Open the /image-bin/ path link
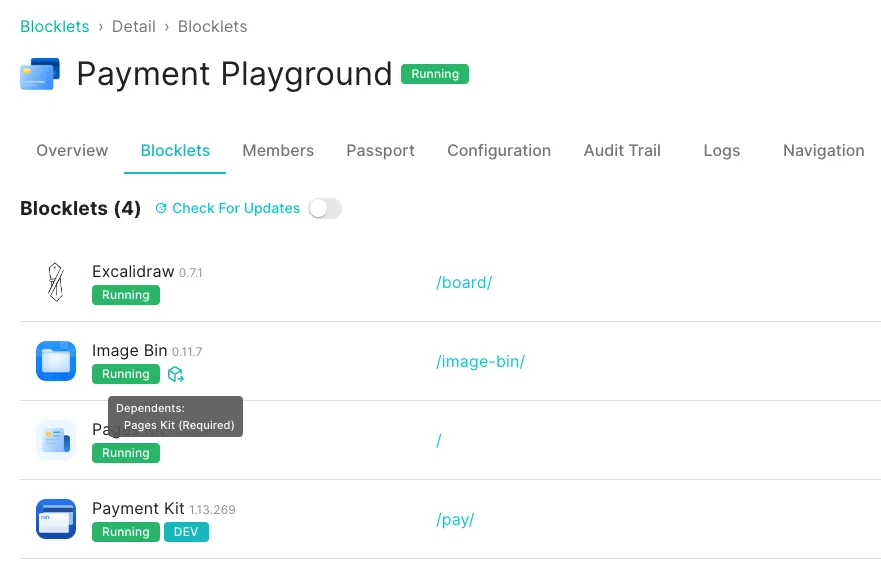 point(480,362)
